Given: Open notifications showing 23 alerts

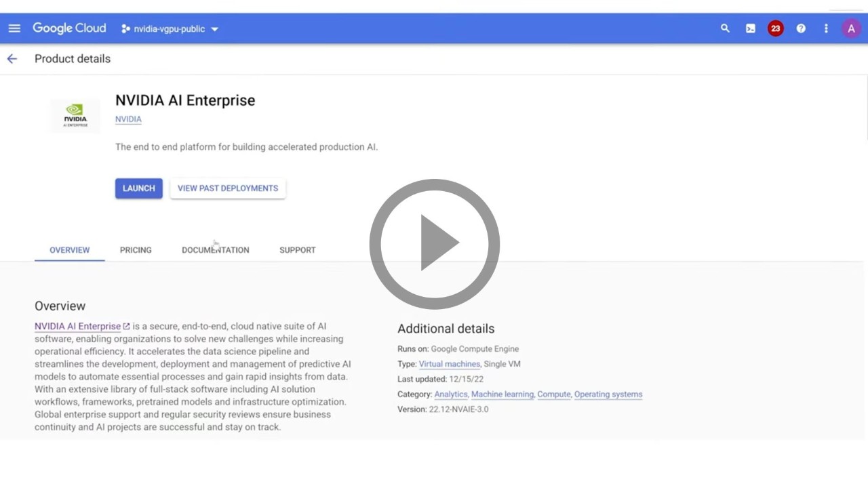Looking at the screenshot, I should pos(775,28).
